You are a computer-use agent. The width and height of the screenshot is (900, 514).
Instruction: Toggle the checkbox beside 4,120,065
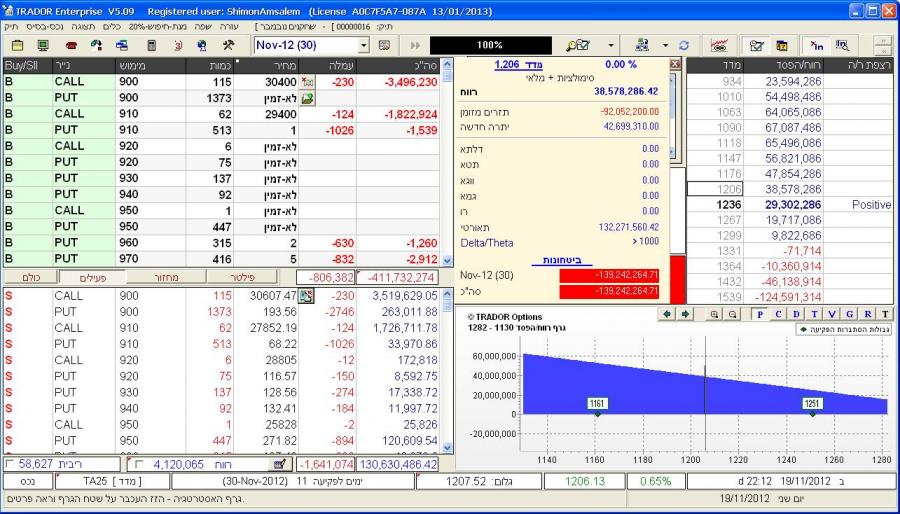tap(138, 464)
